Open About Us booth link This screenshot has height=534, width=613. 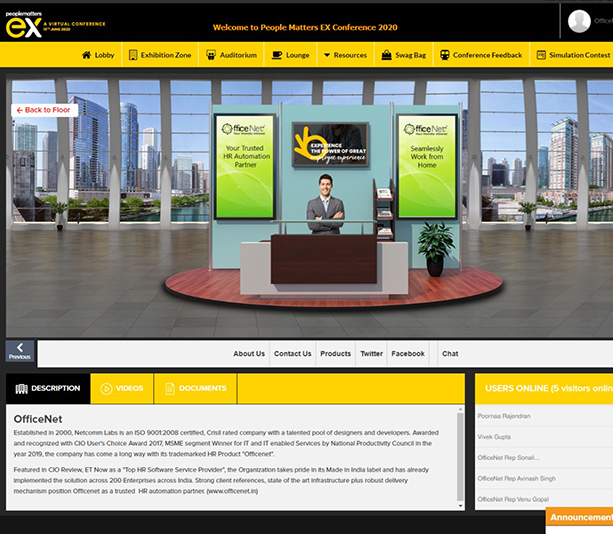pyautogui.click(x=249, y=353)
